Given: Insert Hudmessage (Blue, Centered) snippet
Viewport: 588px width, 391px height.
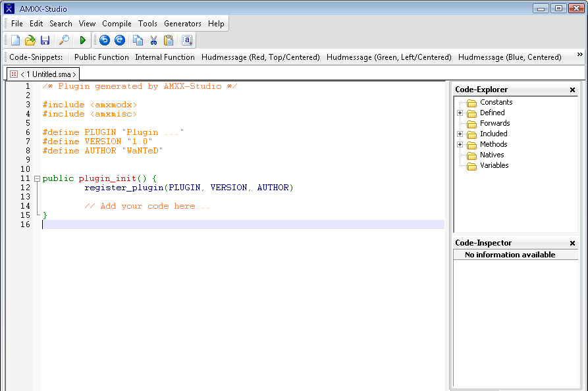Looking at the screenshot, I should [510, 57].
